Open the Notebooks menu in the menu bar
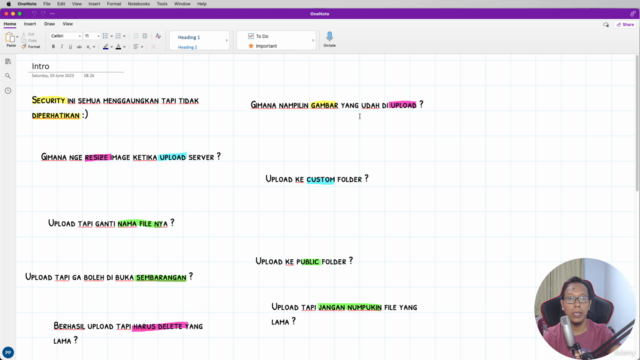 pyautogui.click(x=139, y=4)
